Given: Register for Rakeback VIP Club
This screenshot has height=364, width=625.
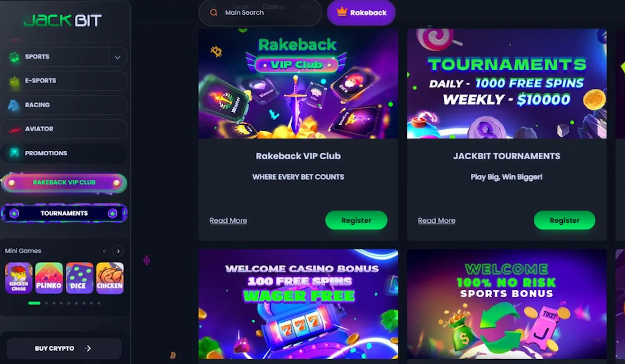Looking at the screenshot, I should pyautogui.click(x=356, y=220).
